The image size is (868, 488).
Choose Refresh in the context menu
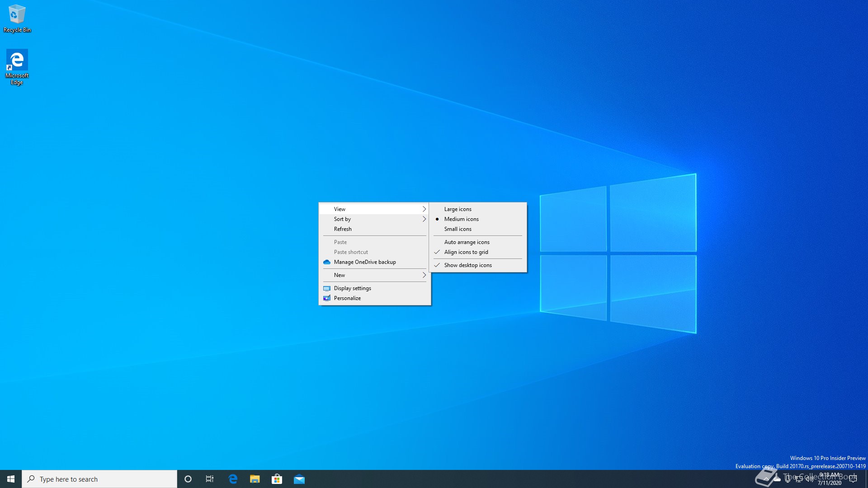(375, 229)
